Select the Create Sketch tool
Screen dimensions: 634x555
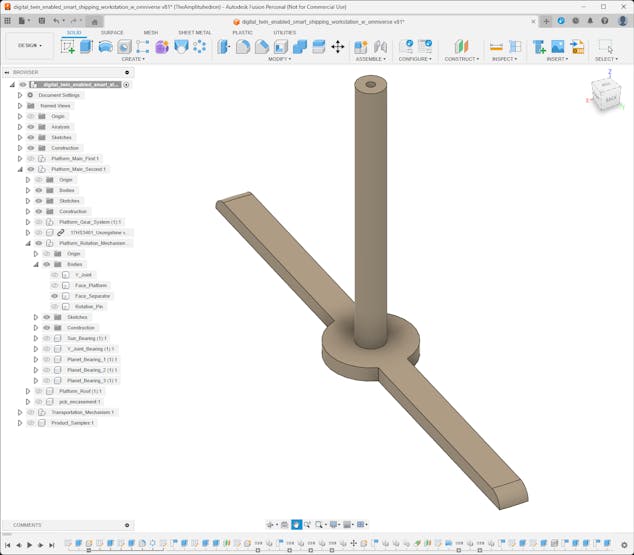(68, 47)
